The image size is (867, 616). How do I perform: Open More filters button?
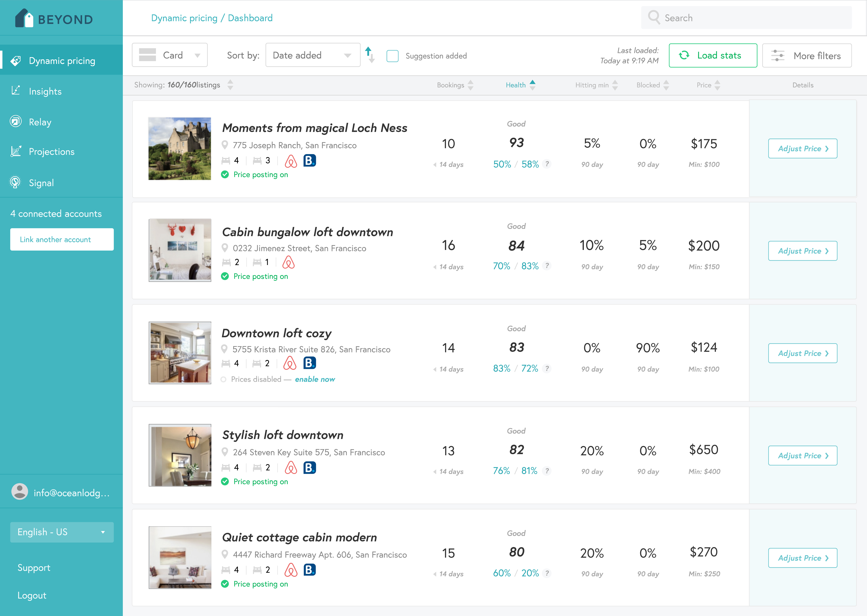pyautogui.click(x=807, y=55)
